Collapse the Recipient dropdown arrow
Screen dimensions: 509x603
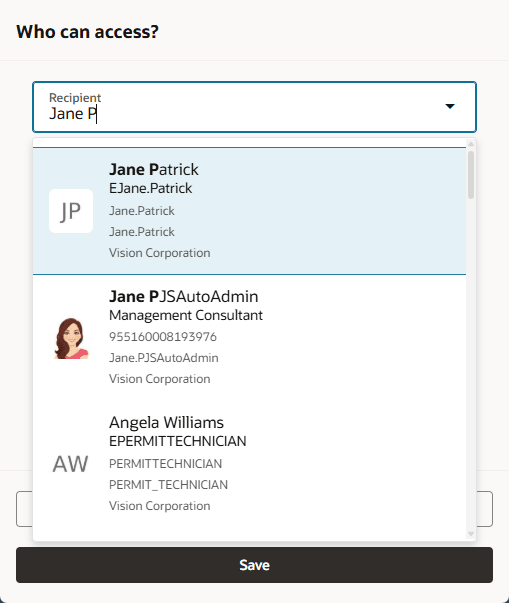coord(450,106)
